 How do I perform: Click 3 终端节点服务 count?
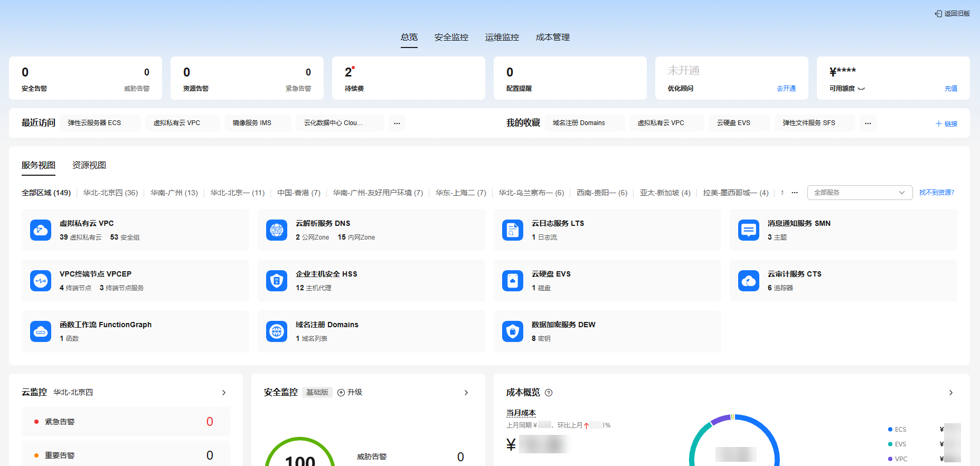[x=122, y=288]
